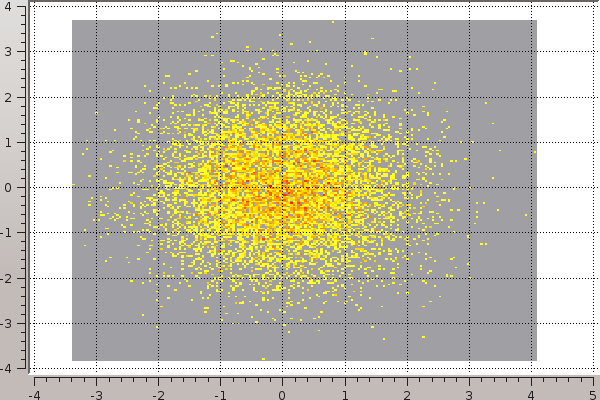The width and height of the screenshot is (600, 400).
Task: Click the "5" label on the horizontal axis
Action: point(593,393)
